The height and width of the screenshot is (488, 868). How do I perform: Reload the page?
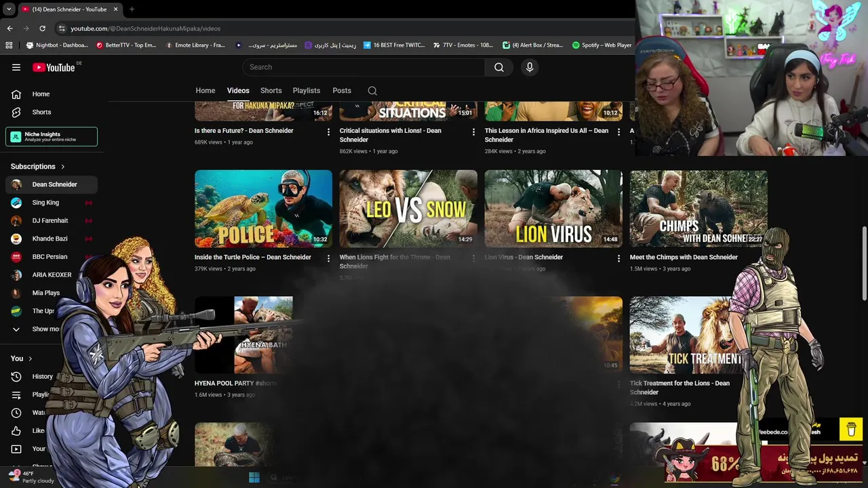click(x=42, y=28)
